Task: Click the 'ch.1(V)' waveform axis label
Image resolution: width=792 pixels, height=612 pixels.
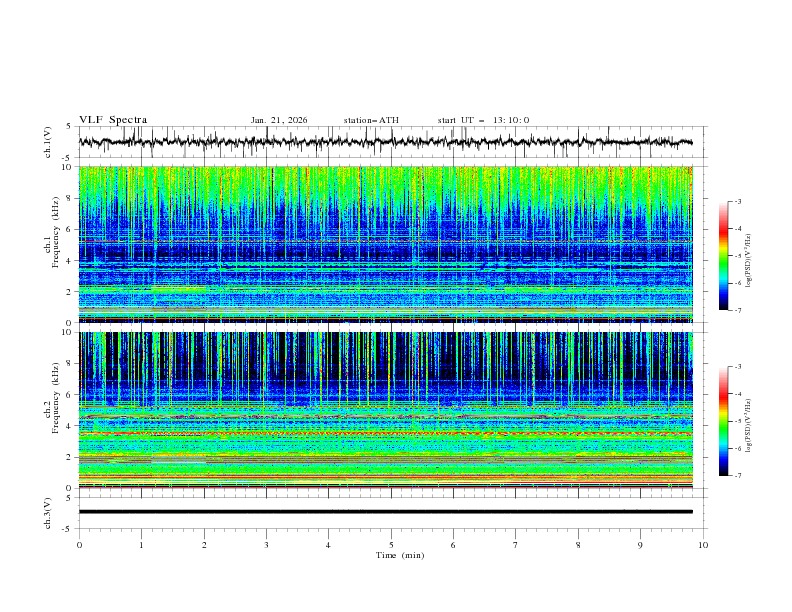Action: point(48,142)
